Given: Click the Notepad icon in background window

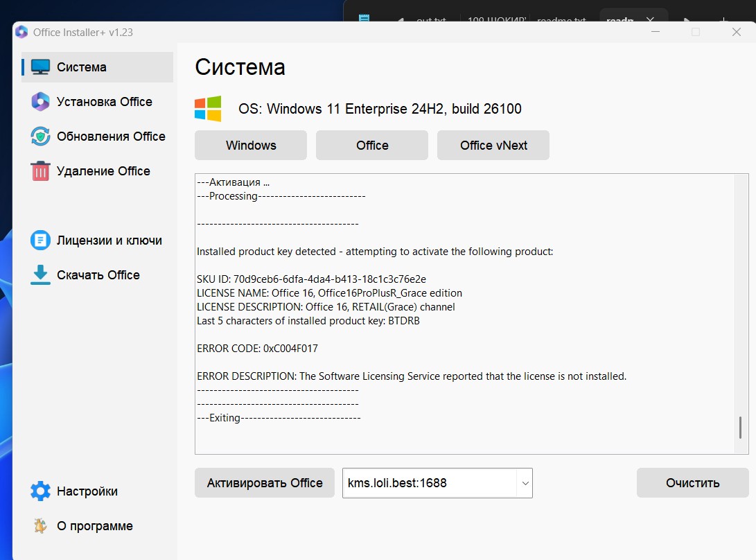Looking at the screenshot, I should pos(364,20).
